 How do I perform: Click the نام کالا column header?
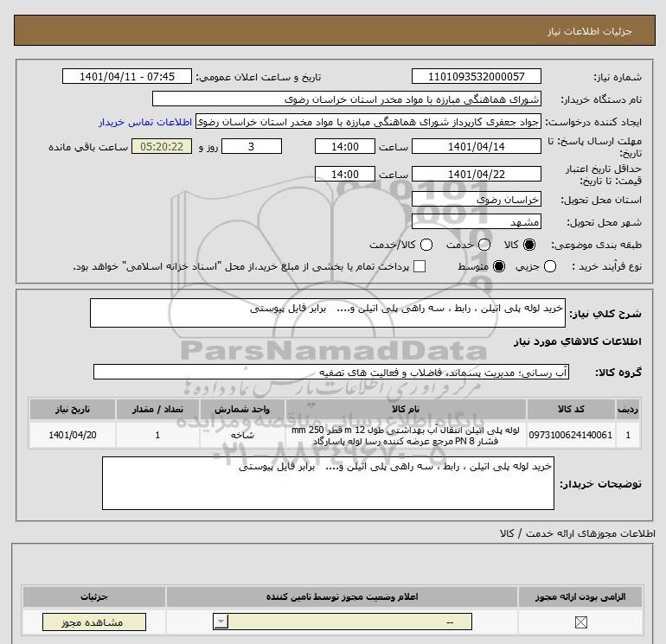click(x=406, y=409)
